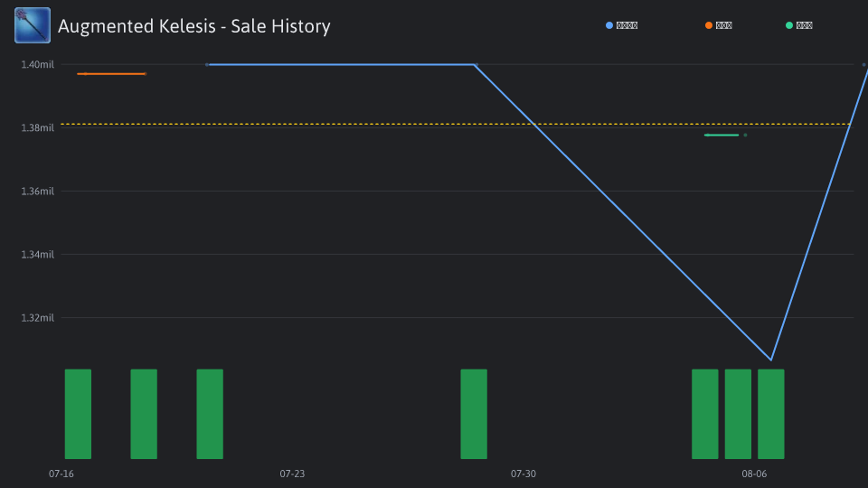Click the 'Augmented Kelesis - Sale History' title
The image size is (868, 488).
pyautogui.click(x=194, y=26)
